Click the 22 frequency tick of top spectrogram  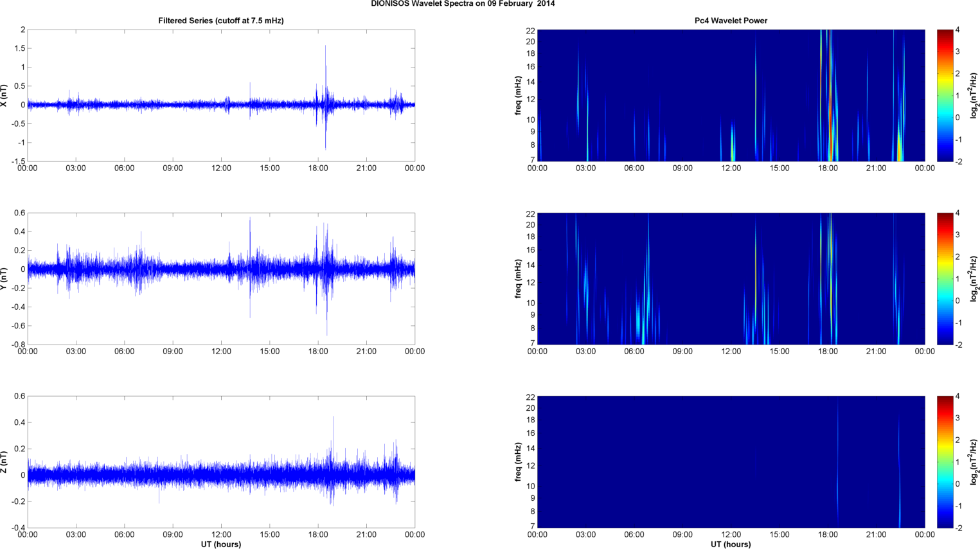(x=531, y=30)
